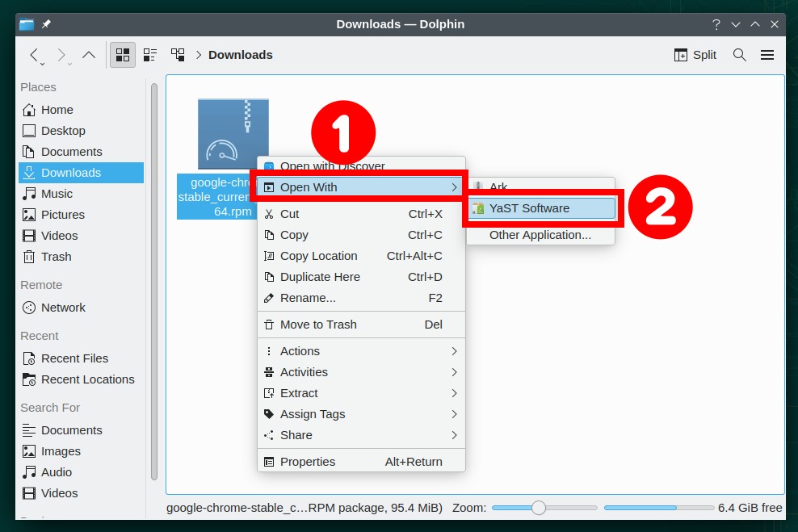
Task: Search for Documents in sidebar
Action: (x=82, y=430)
